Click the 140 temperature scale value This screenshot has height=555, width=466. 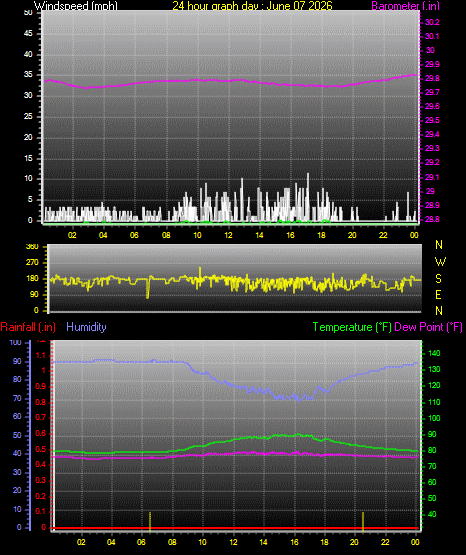(x=434, y=353)
